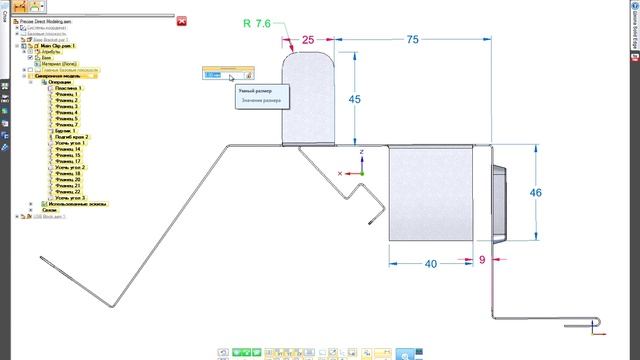Click the red 25 dimension value
640x360 pixels.
pyautogui.click(x=308, y=40)
